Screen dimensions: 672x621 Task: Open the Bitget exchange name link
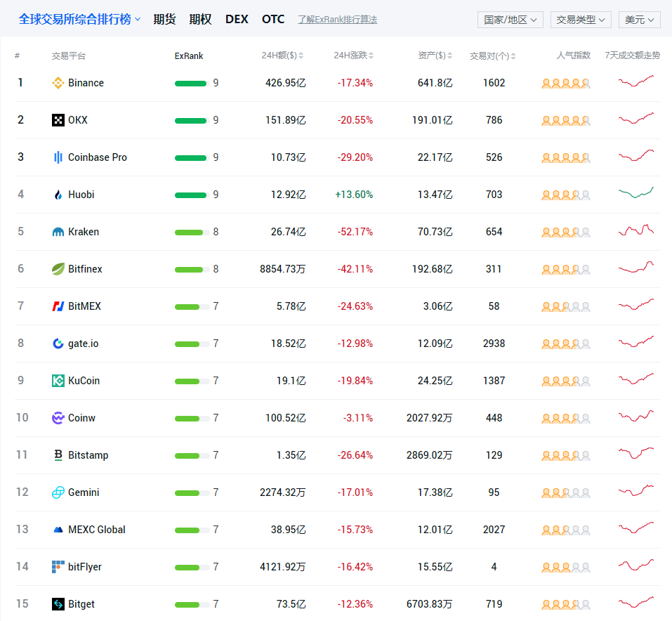click(x=81, y=604)
